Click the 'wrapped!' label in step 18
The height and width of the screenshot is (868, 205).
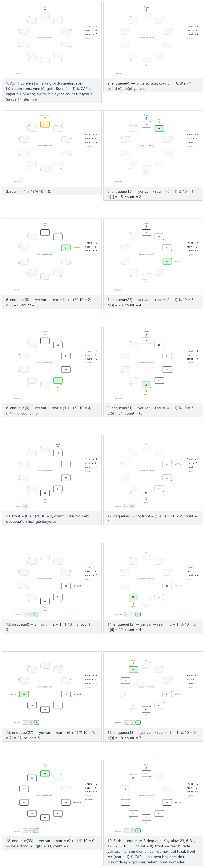[90, 799]
